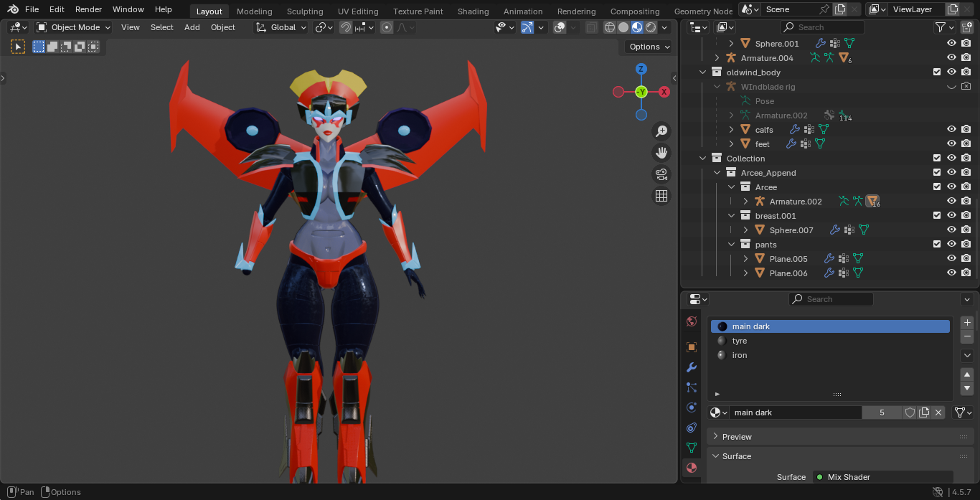Disable render for Plane.006 camera icon
This screenshot has height=500, width=980.
coord(966,273)
